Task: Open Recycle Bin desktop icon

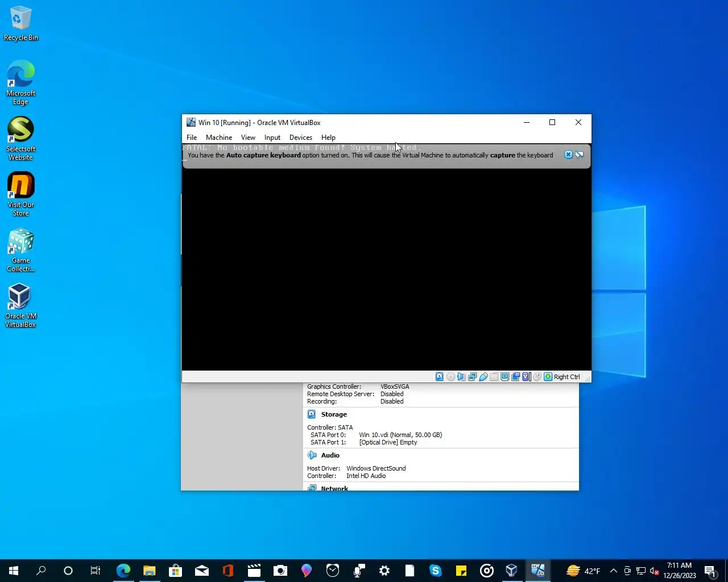Action: coord(21,23)
